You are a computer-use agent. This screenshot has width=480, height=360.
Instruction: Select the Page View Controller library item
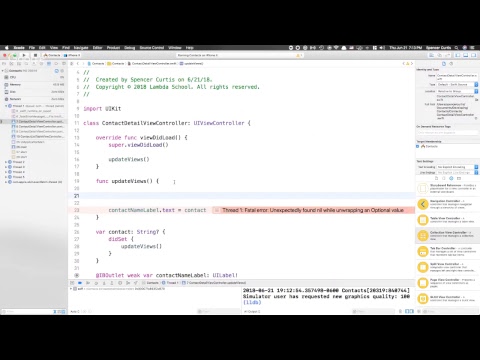coord(448,283)
